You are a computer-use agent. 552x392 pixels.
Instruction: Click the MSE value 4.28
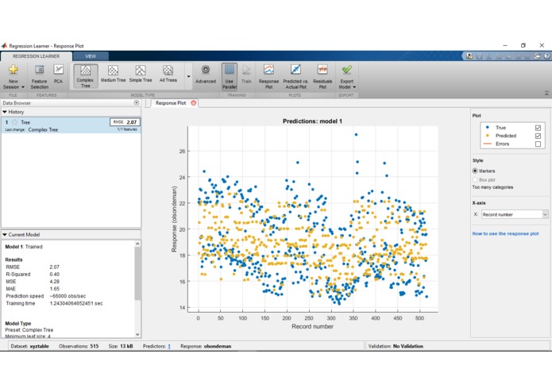pyautogui.click(x=55, y=282)
